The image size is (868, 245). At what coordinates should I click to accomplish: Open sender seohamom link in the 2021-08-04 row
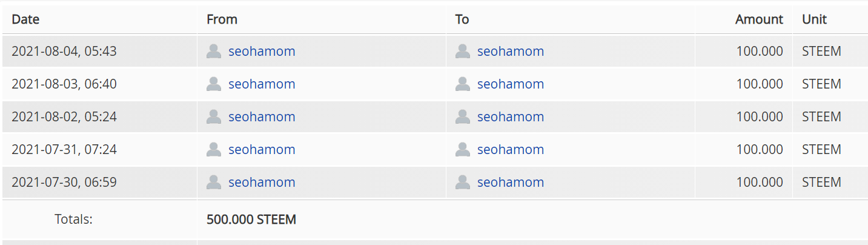[x=262, y=52]
